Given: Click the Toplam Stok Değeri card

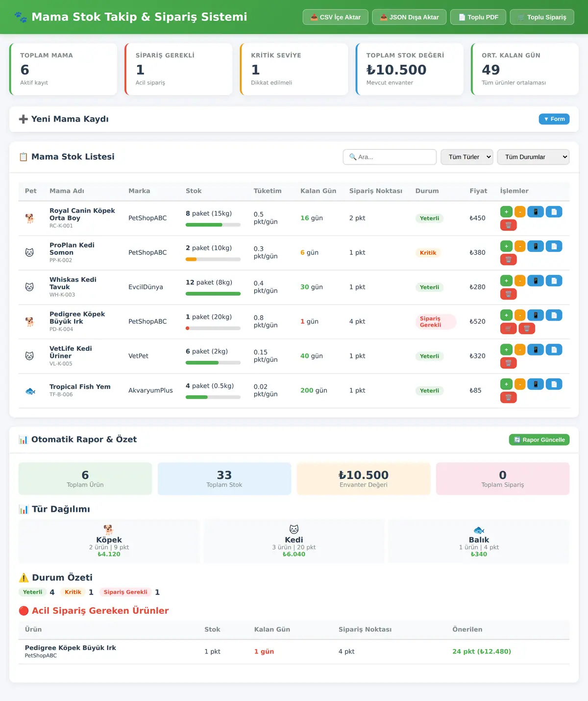Looking at the screenshot, I should tap(409, 69).
